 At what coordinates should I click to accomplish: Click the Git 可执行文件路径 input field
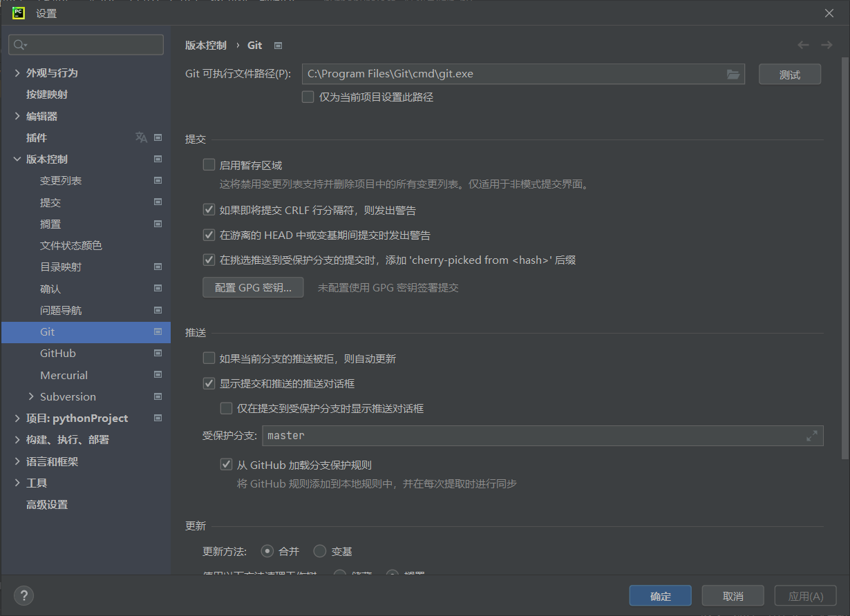(x=523, y=74)
